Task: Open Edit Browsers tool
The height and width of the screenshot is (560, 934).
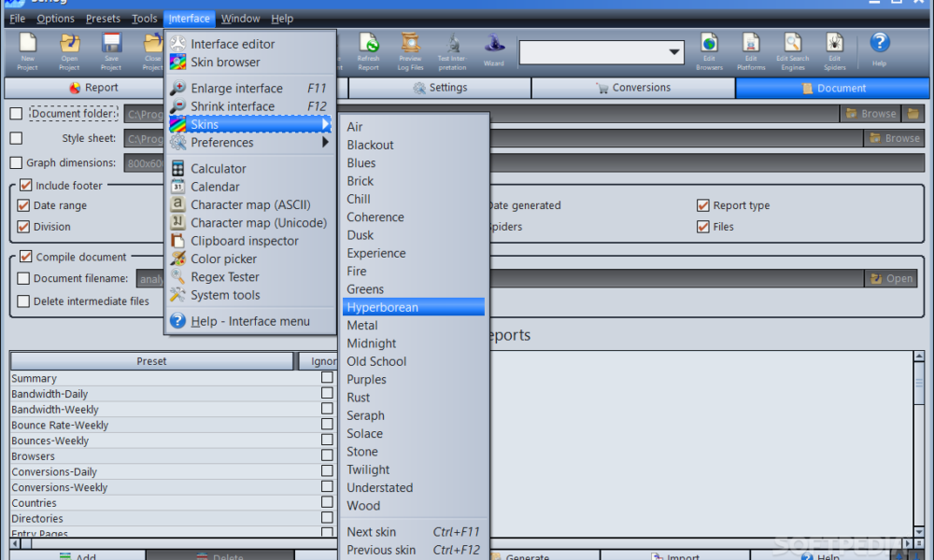Action: click(x=710, y=50)
